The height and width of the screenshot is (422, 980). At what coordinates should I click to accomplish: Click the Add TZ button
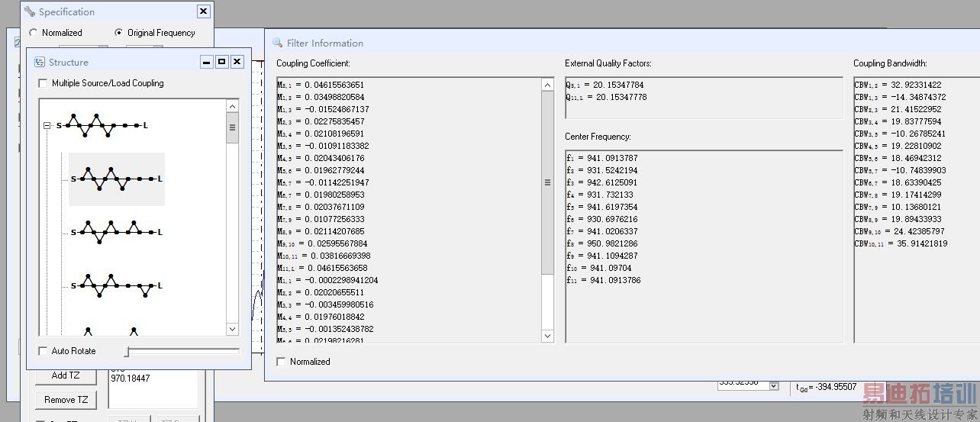[66, 375]
